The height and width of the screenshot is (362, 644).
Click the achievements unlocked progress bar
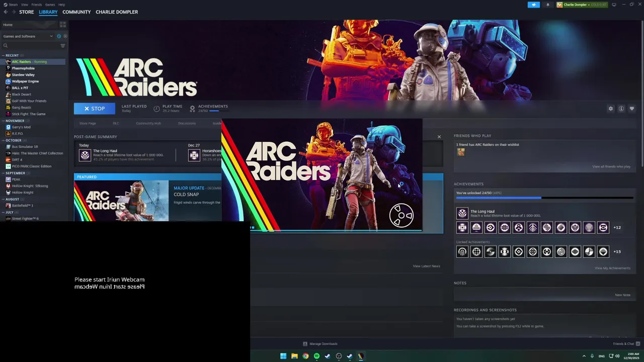544,198
